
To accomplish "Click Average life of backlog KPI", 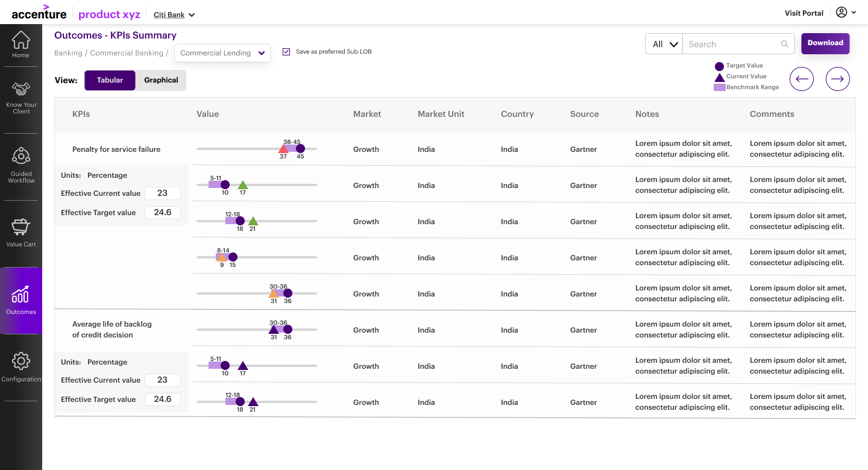I will click(x=112, y=330).
